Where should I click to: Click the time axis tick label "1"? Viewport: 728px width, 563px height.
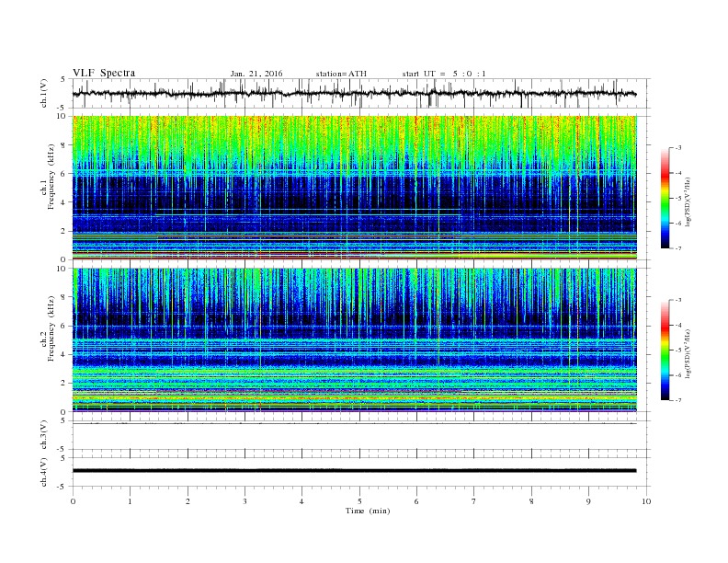[130, 501]
